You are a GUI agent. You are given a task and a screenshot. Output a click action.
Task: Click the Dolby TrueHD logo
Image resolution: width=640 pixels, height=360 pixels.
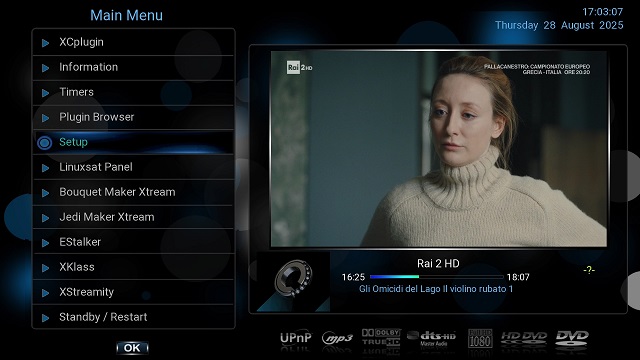coord(381,338)
